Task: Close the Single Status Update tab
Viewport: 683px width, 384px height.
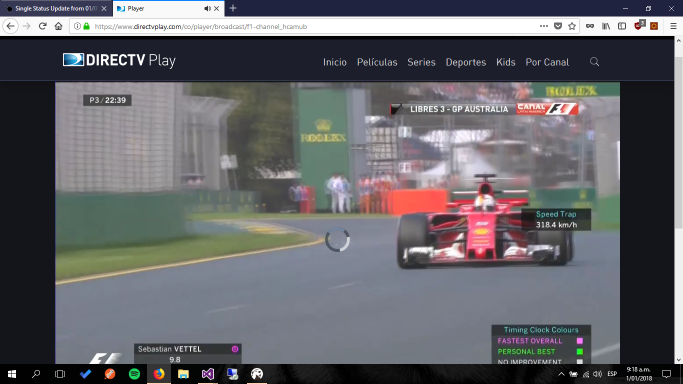Action: 104,8
